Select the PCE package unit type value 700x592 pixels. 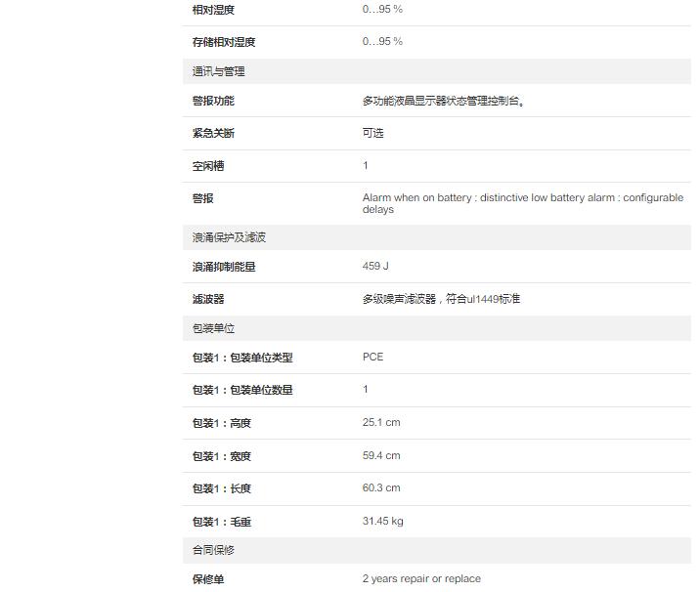click(x=372, y=357)
